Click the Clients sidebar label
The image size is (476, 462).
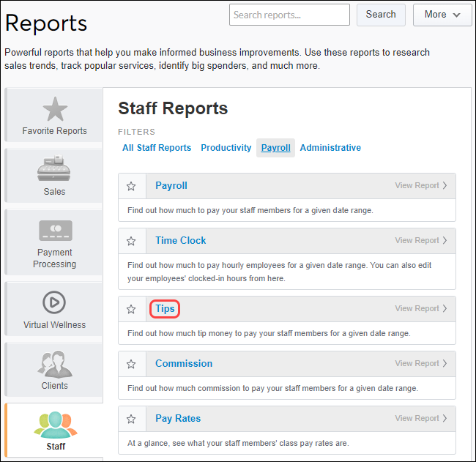click(x=55, y=386)
